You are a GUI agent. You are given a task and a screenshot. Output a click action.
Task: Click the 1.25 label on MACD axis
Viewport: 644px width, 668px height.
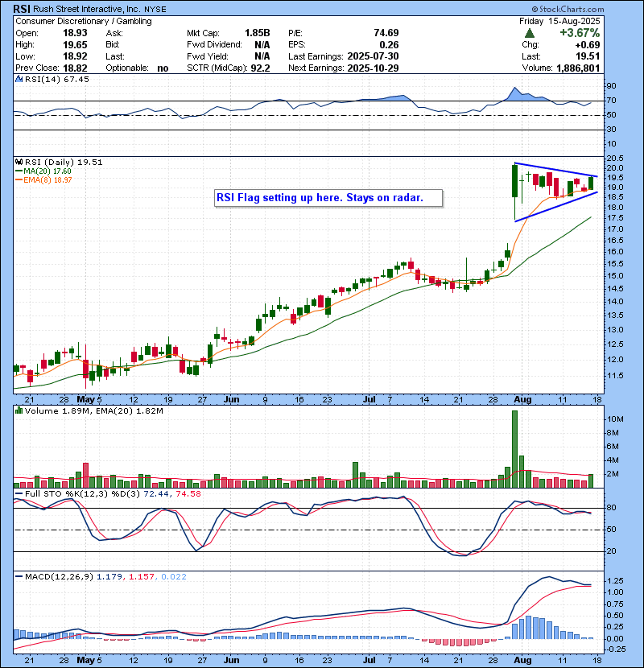click(x=614, y=581)
